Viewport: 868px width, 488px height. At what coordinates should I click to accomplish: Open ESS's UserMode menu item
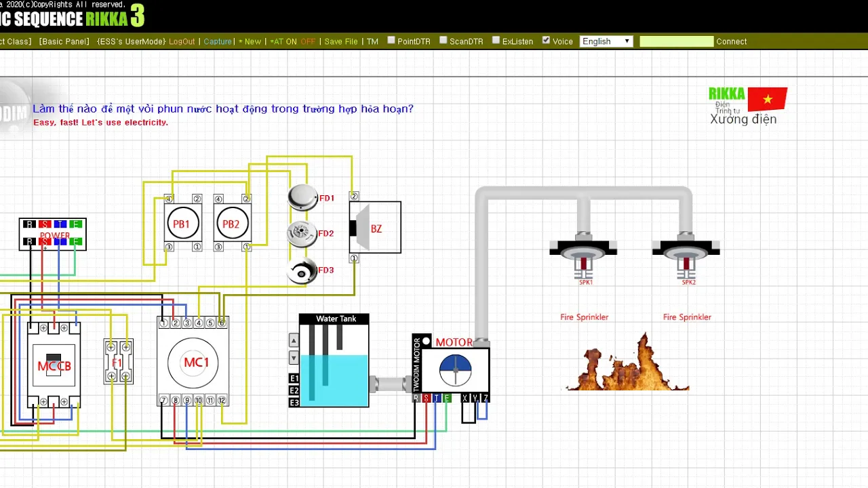[131, 41]
